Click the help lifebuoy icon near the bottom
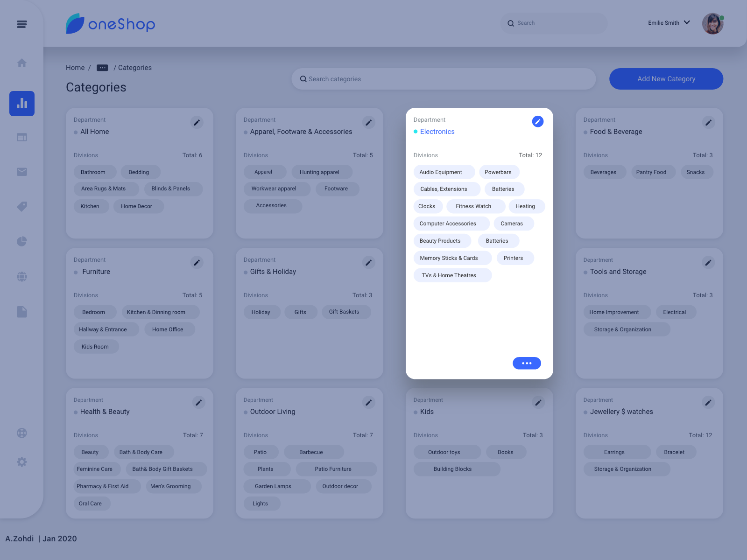Viewport: 747px width, 560px height. (x=21, y=433)
